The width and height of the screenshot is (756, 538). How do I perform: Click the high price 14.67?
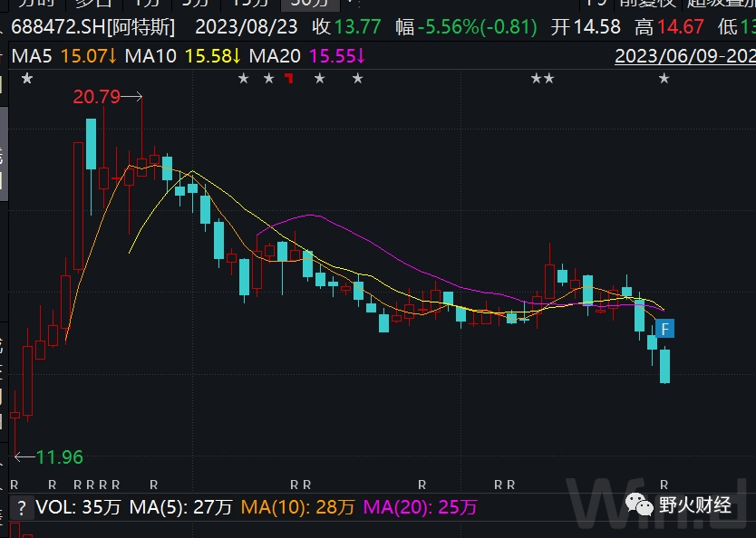tap(681, 27)
